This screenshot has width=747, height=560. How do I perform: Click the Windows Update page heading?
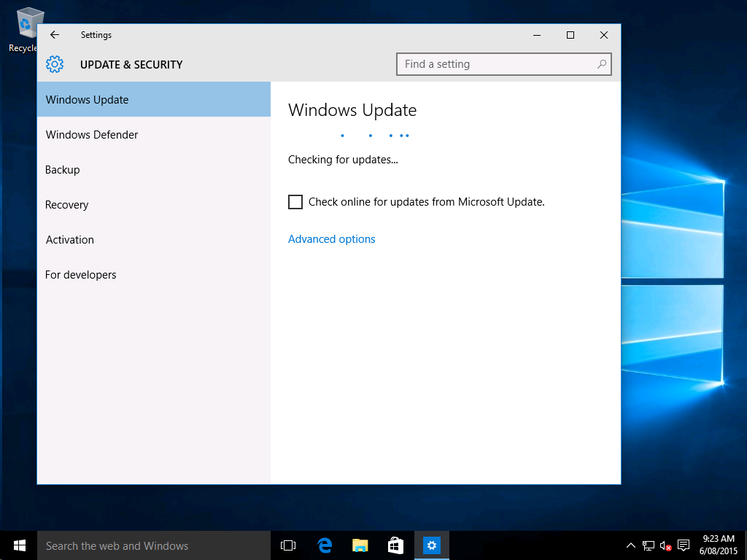pos(352,110)
